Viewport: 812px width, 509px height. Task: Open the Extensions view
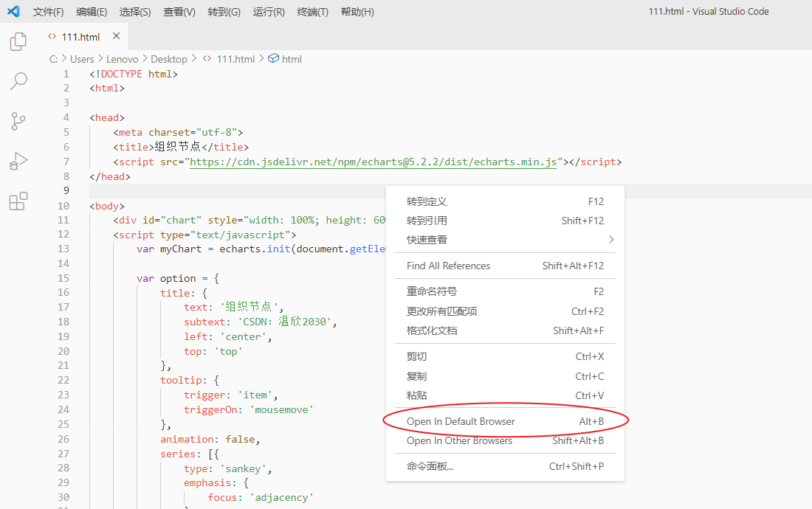tap(18, 201)
